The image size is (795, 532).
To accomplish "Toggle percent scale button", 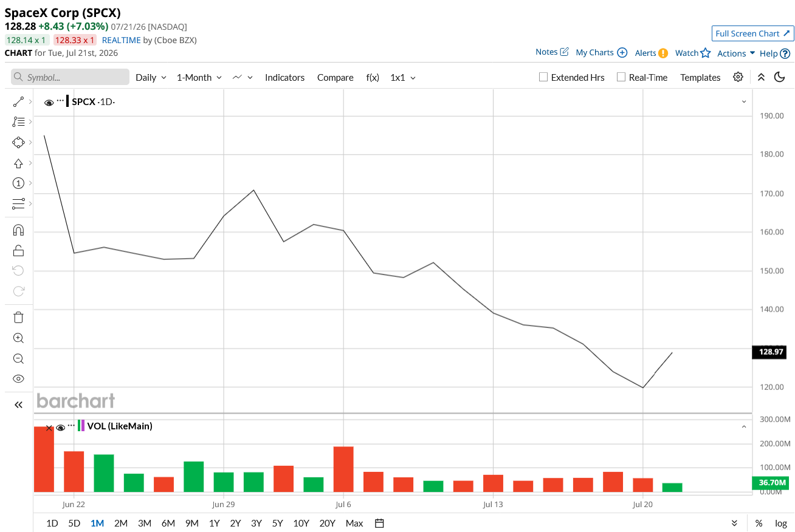I will pos(759,523).
